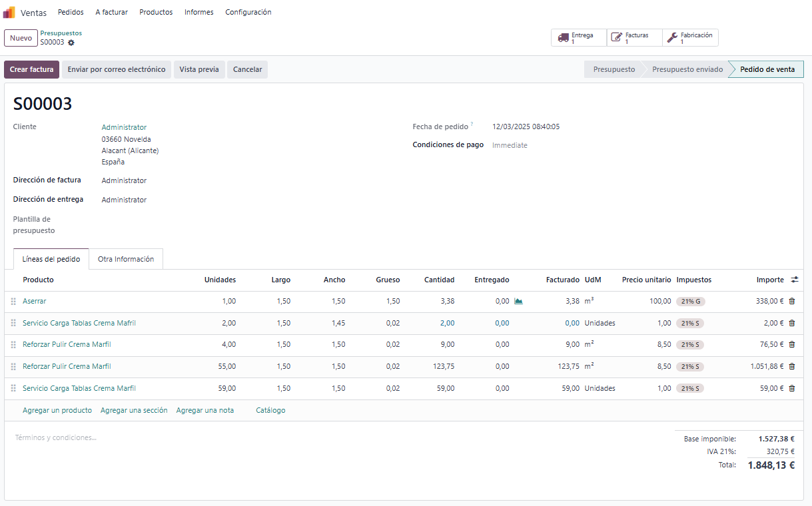Open the A facturar menu
Screen dimensions: 812x506
click(112, 12)
